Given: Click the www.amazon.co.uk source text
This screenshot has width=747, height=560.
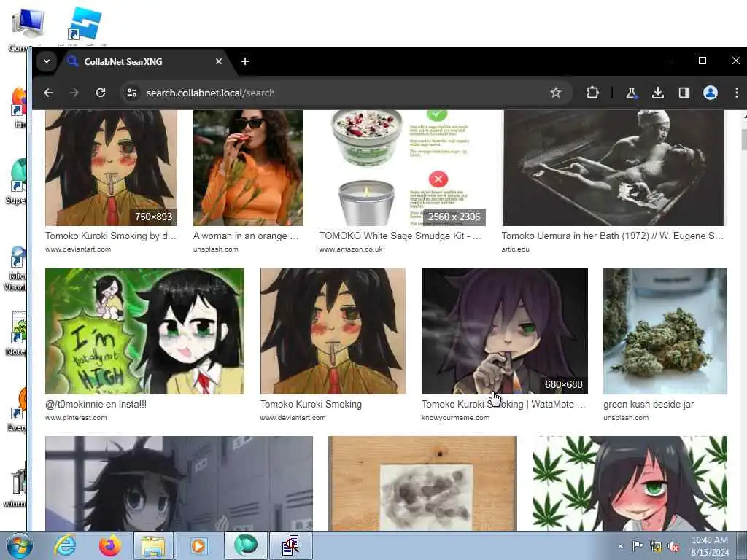Looking at the screenshot, I should point(351,249).
